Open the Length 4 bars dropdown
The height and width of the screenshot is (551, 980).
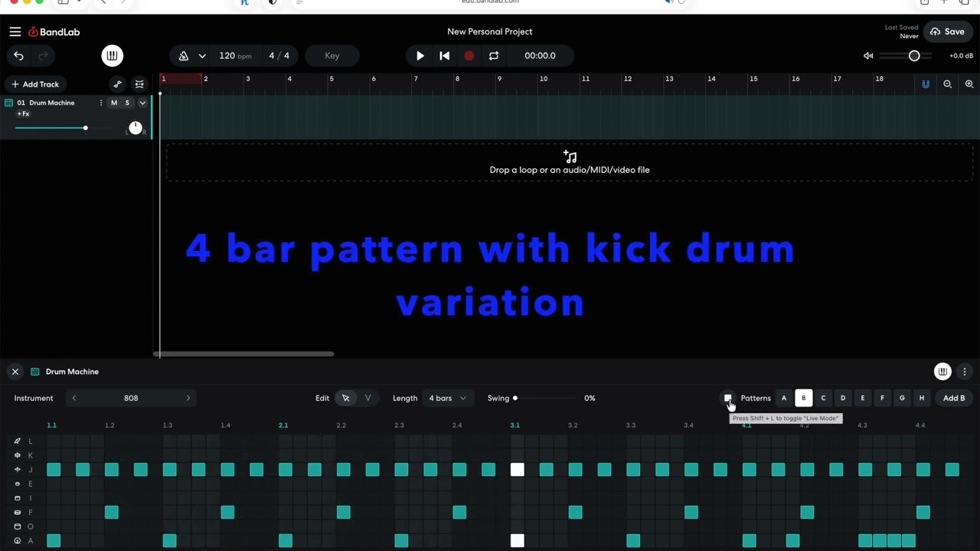(x=448, y=398)
